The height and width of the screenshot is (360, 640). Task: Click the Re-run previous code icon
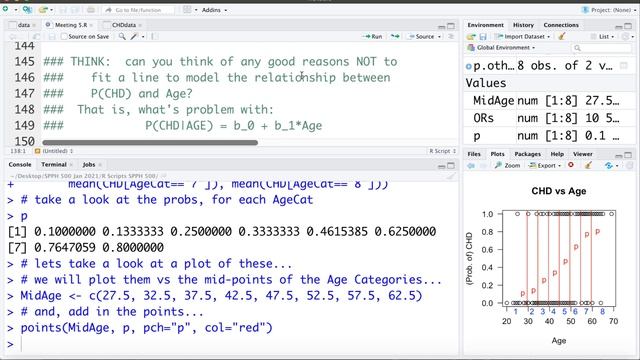point(395,36)
